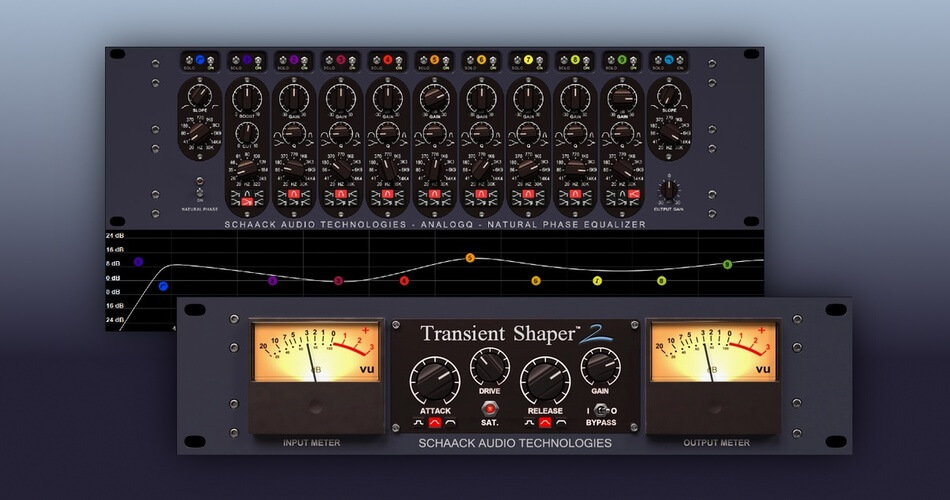Click the Release knob
The width and height of the screenshot is (950, 500).
coord(546,378)
